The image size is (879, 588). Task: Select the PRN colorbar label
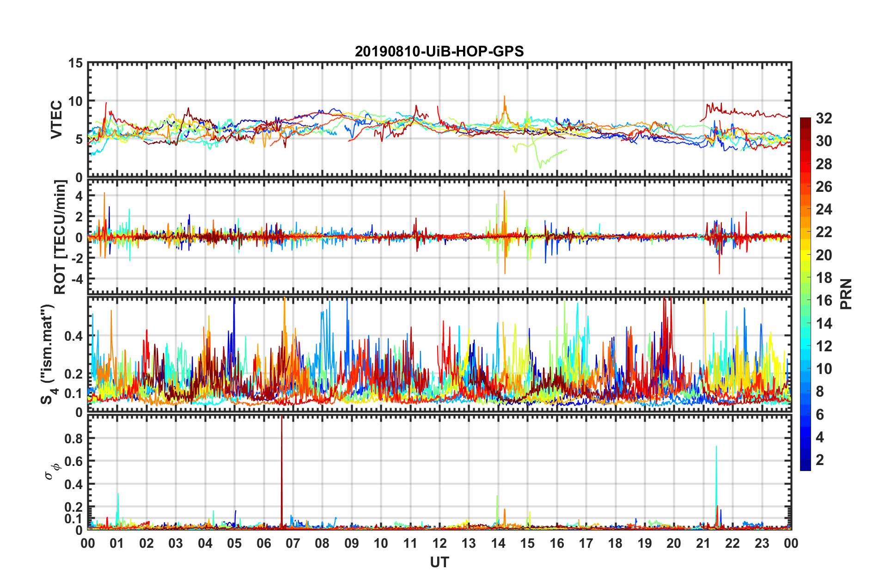[x=846, y=294]
